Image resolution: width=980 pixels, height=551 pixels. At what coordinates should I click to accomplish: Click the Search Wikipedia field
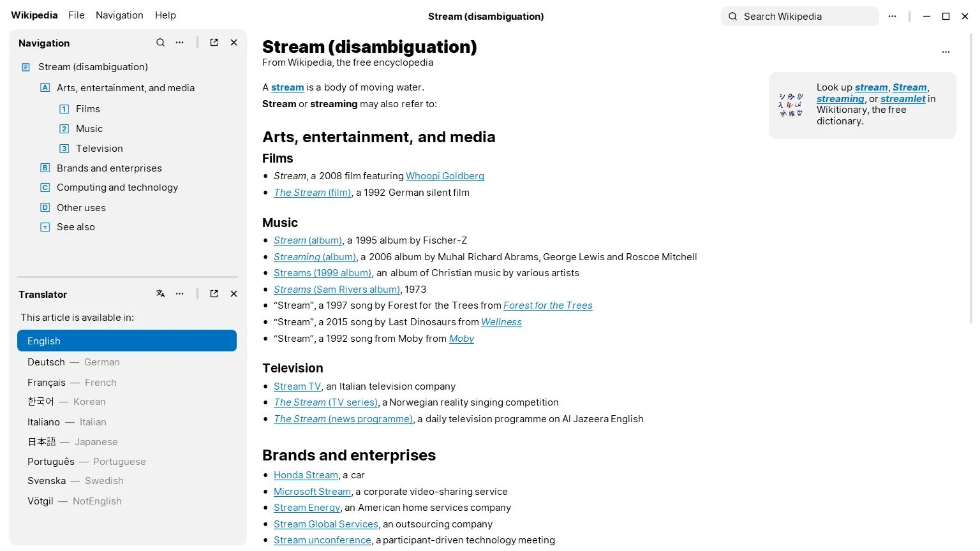point(799,16)
